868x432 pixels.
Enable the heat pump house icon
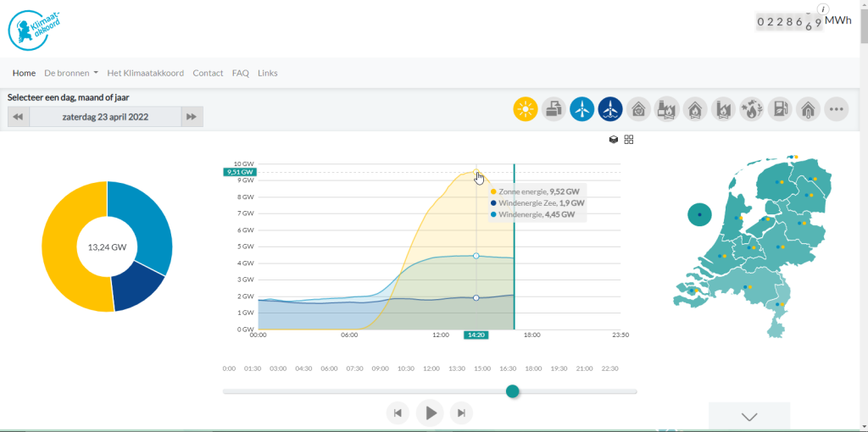pos(638,109)
